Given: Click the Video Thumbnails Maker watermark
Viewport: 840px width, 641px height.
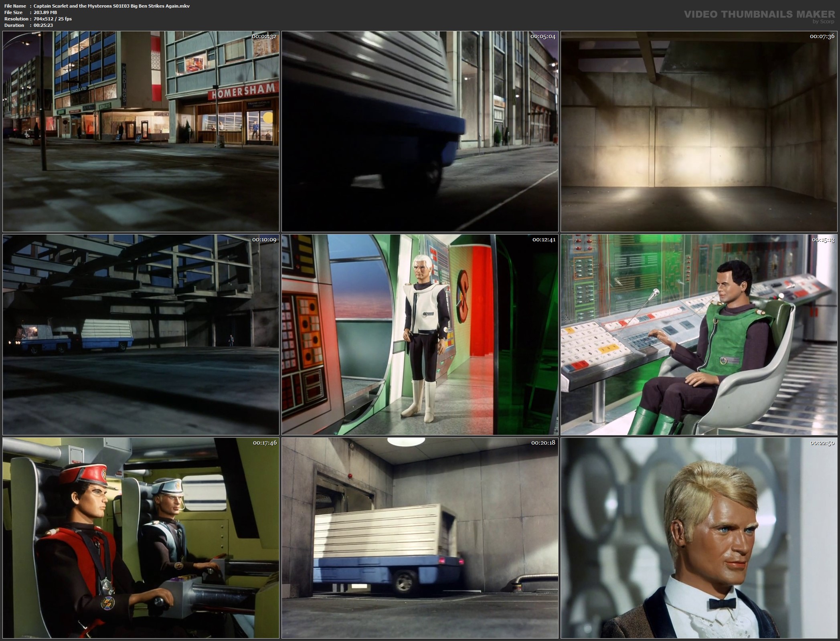Looking at the screenshot, I should tap(759, 14).
